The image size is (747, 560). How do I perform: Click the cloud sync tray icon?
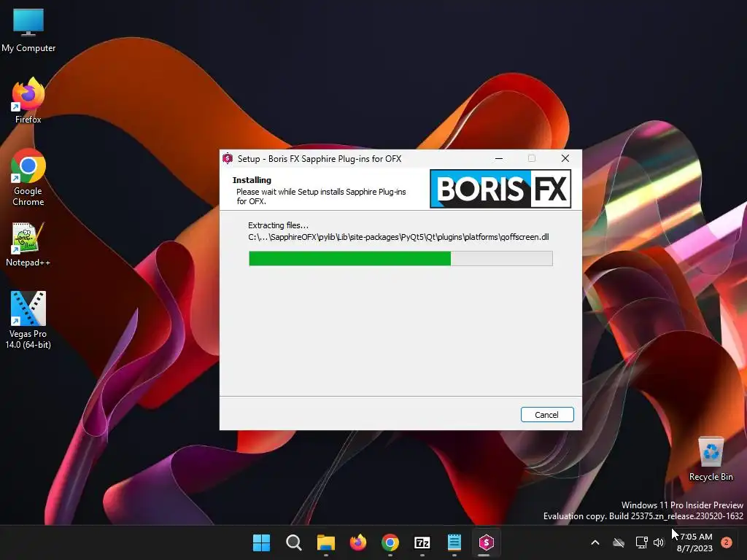(619, 542)
